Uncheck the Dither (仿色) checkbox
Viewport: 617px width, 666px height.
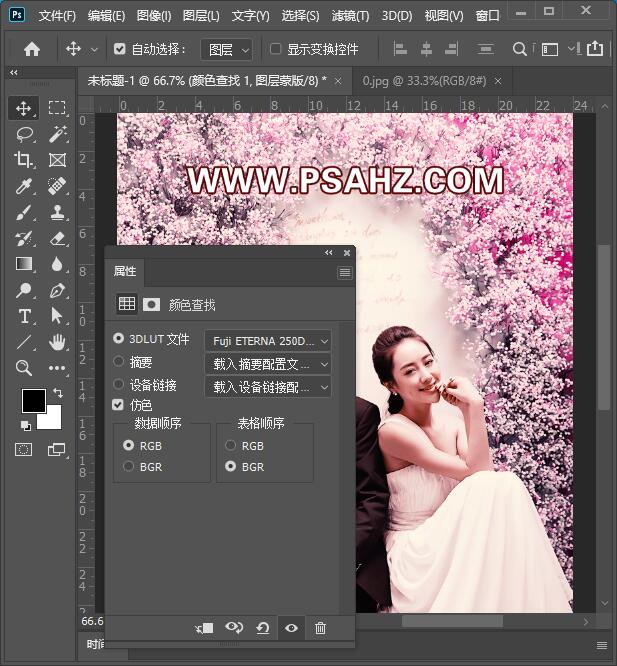[118, 404]
